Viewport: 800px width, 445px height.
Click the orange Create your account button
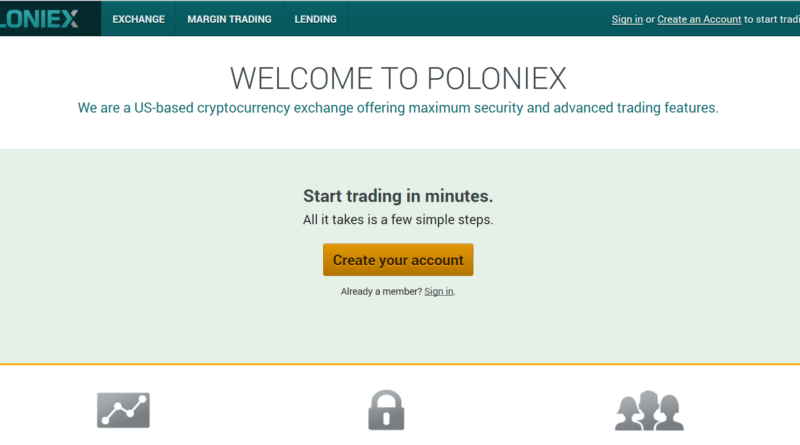tap(398, 260)
